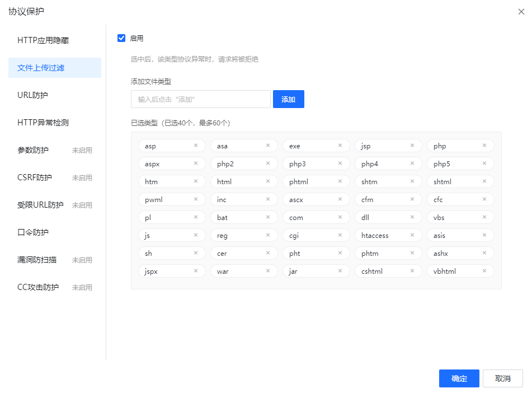Screen dimensions: 532x393
Task: Open the HTTP应用隐藏 section
Action: pos(55,40)
